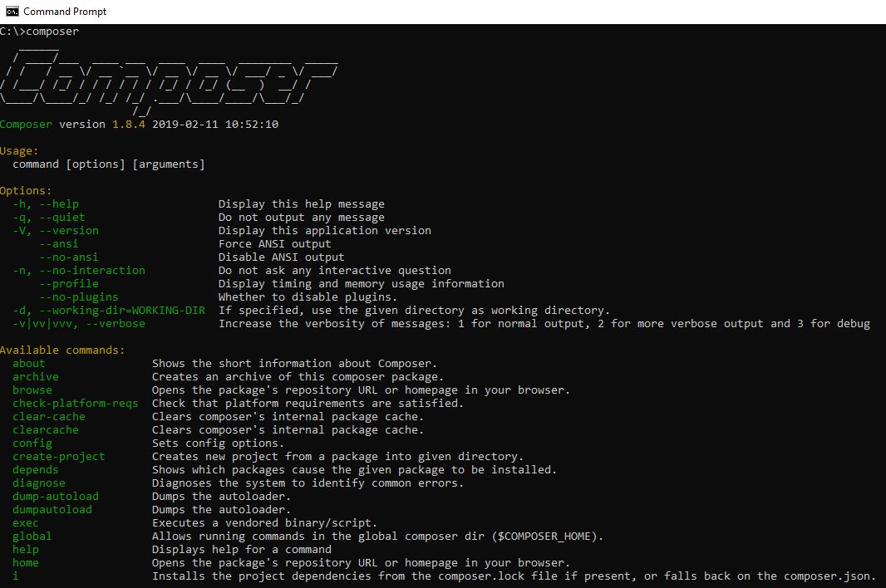
Task: Click the --working-dir=WORKING-DIR option
Action: [x=108, y=311]
